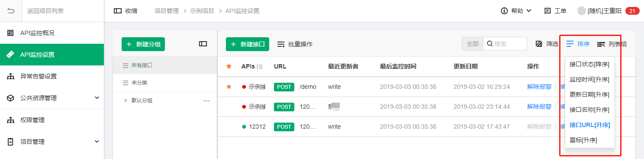Open the 筛选 filter option
This screenshot has width=644, height=159.
click(547, 44)
